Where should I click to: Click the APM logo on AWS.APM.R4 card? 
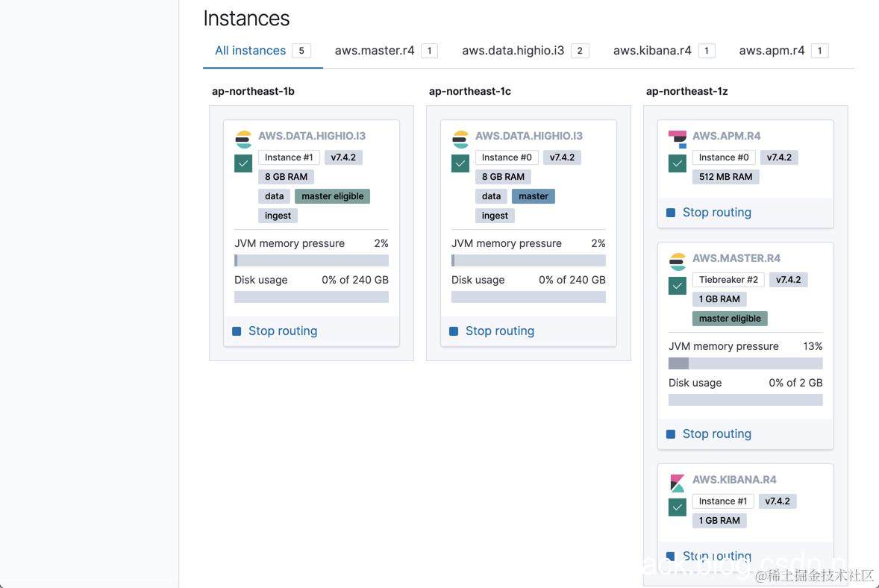678,139
